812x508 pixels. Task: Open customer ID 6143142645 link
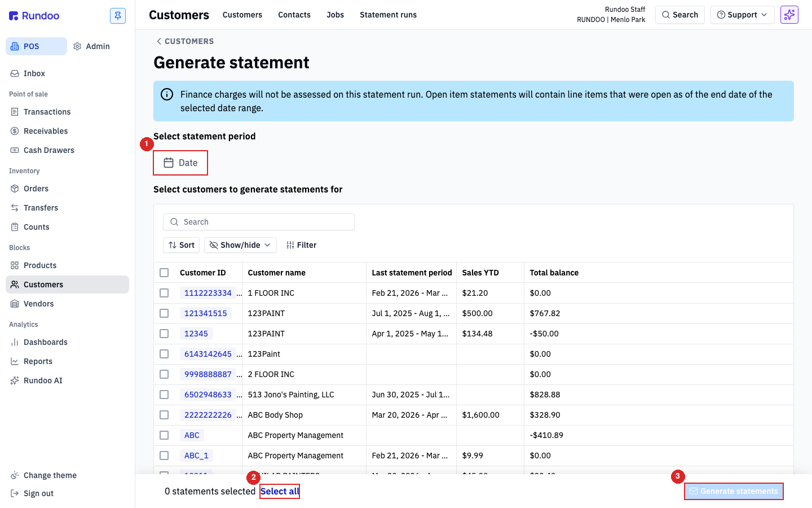pos(208,354)
